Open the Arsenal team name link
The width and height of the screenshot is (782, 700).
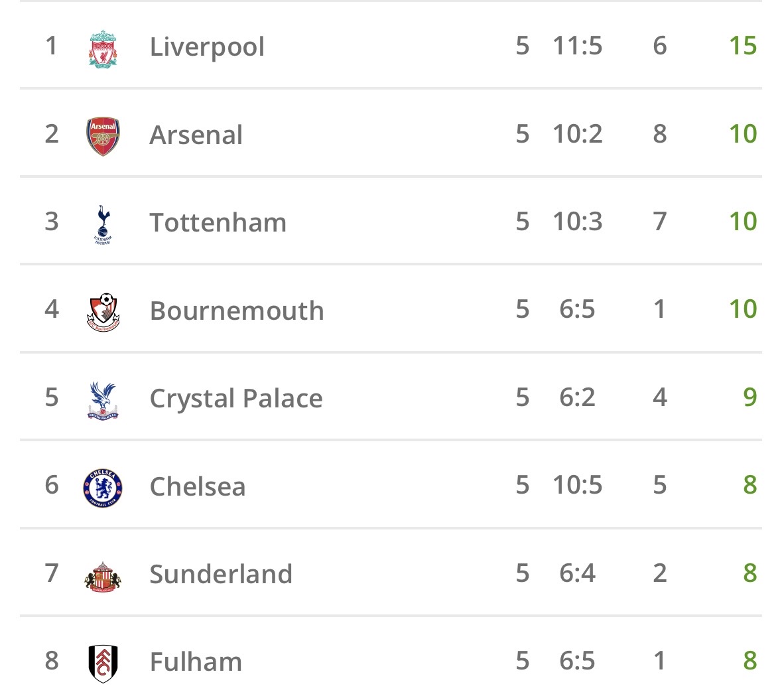[196, 135]
